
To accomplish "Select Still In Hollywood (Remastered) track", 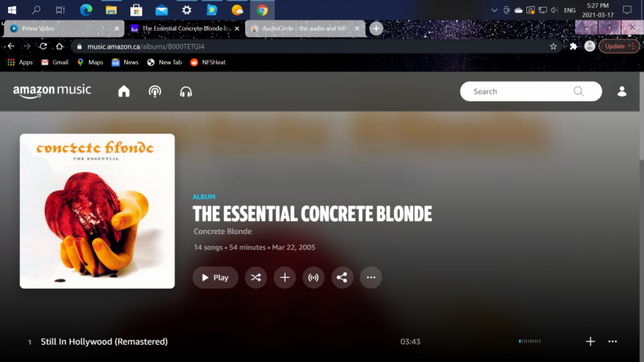I will (104, 341).
